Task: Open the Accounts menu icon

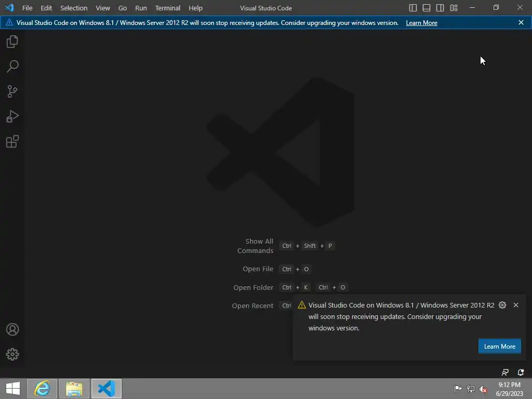Action: (12, 329)
